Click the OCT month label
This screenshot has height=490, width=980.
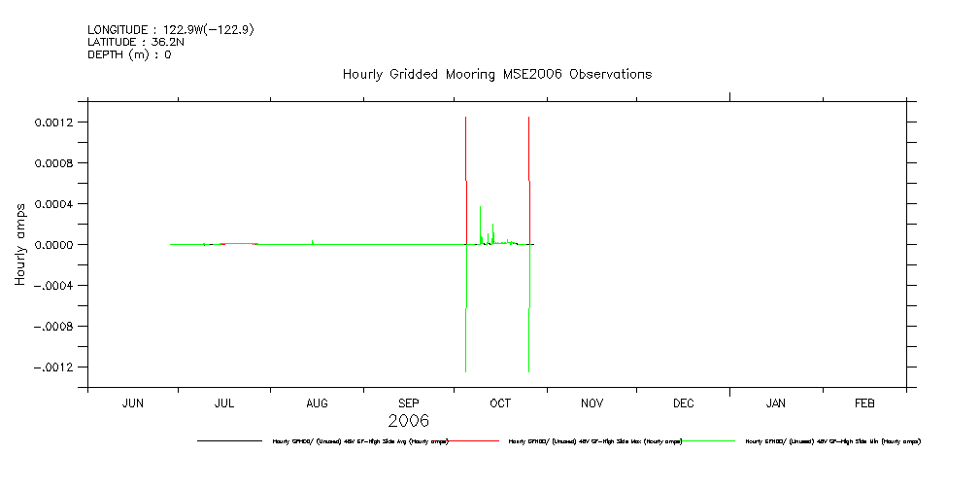click(x=500, y=402)
